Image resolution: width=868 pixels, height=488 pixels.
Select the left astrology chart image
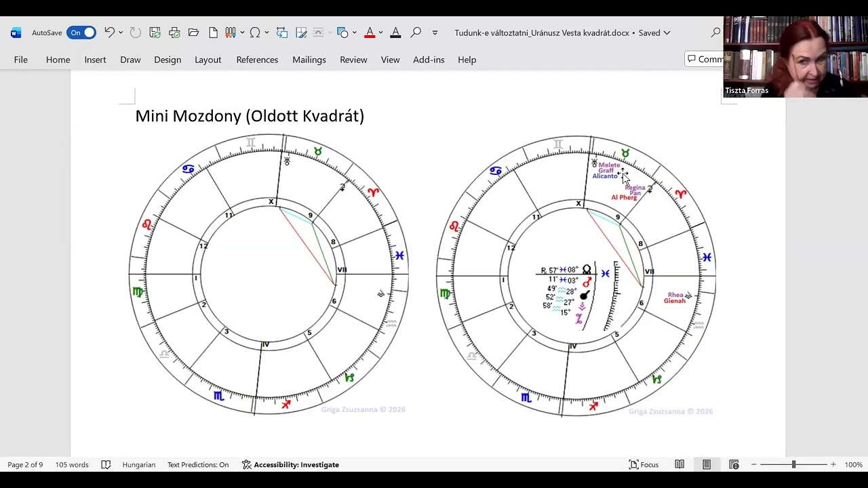(x=269, y=274)
